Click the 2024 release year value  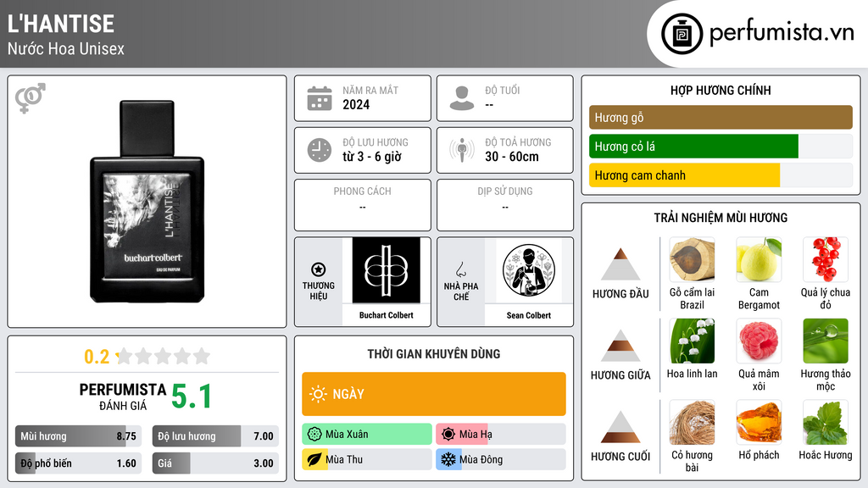356,104
